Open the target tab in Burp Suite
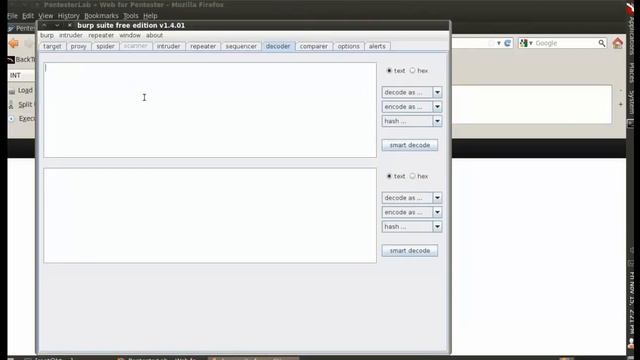This screenshot has width=640, height=360. [52, 46]
